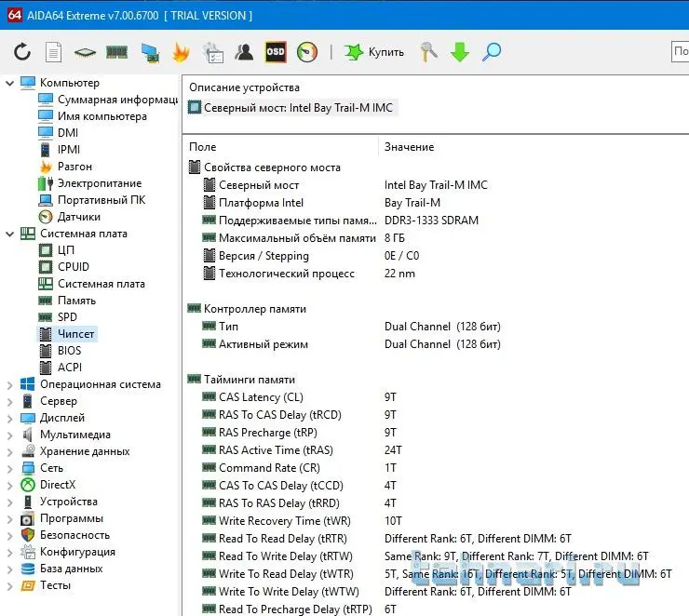Click the memory module toolbar icon
This screenshot has width=689, height=616.
pyautogui.click(x=117, y=52)
